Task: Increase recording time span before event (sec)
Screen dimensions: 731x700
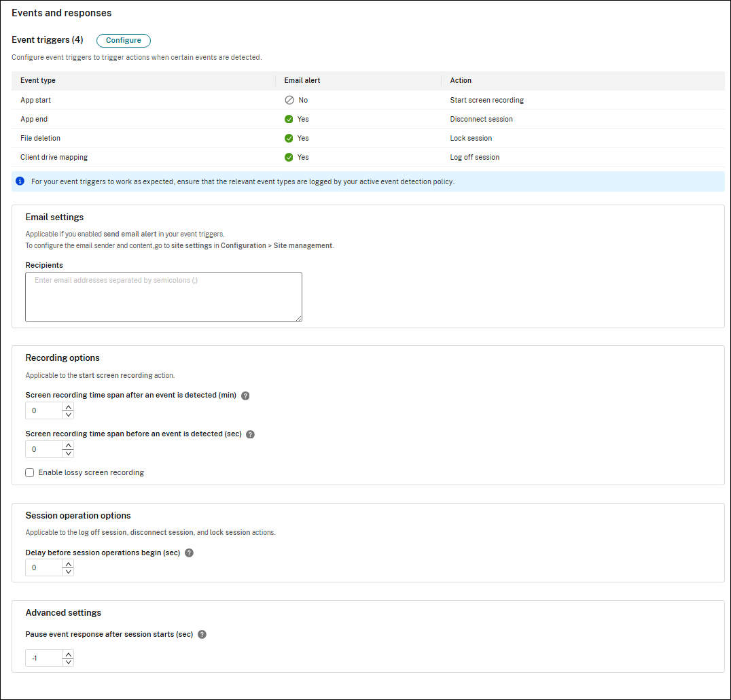Action: coord(68,446)
